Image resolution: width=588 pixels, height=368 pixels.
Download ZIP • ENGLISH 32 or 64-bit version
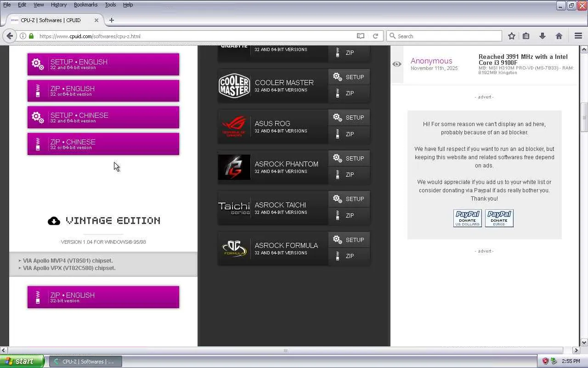pos(103,91)
